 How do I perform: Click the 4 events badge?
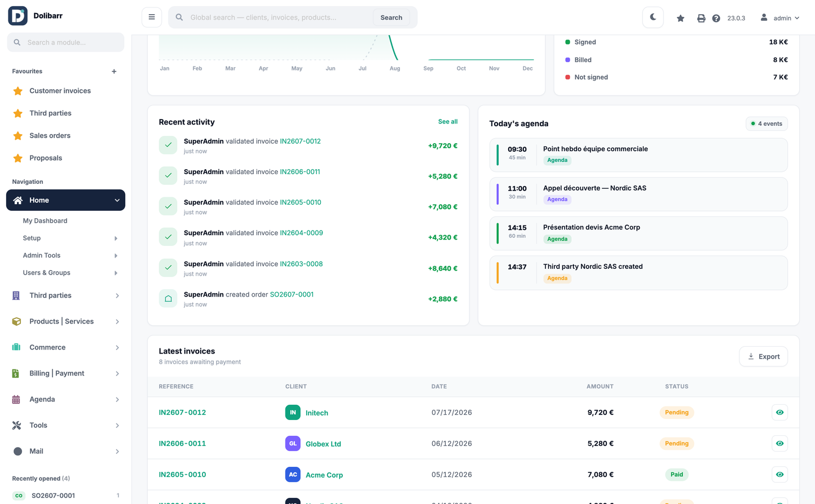(x=766, y=123)
